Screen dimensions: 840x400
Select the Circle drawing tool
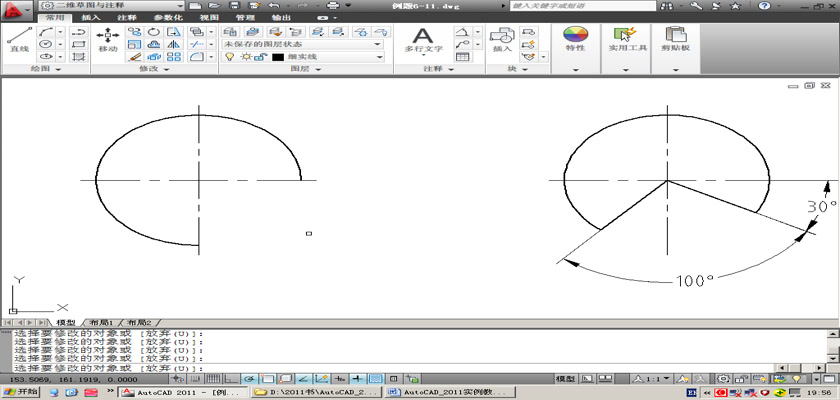coord(46,44)
